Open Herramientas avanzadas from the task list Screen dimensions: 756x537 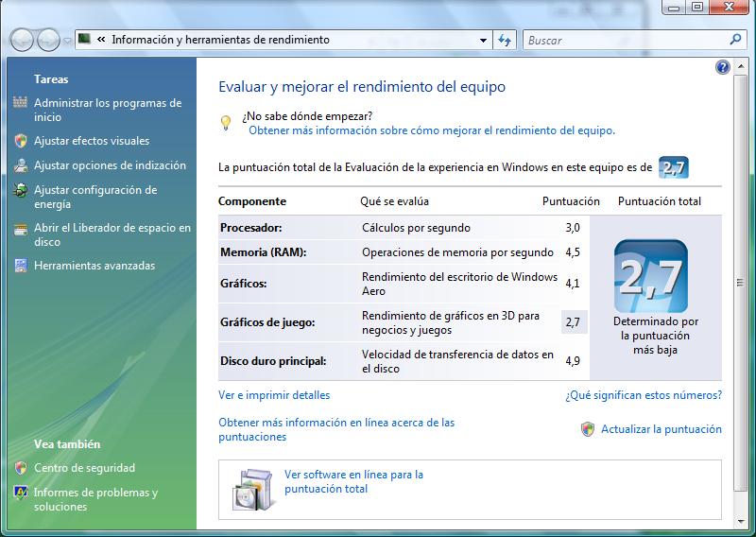[x=94, y=266]
